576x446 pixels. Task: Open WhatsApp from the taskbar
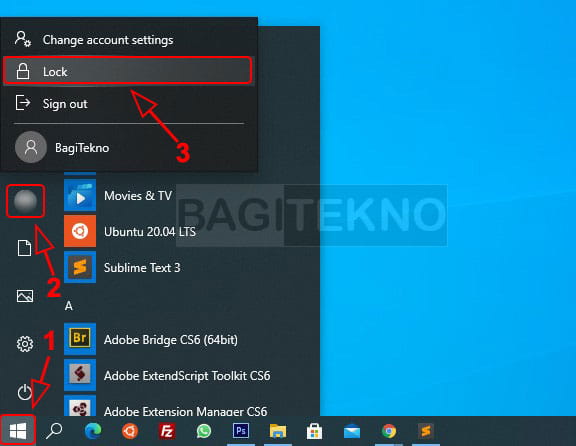coord(204,431)
